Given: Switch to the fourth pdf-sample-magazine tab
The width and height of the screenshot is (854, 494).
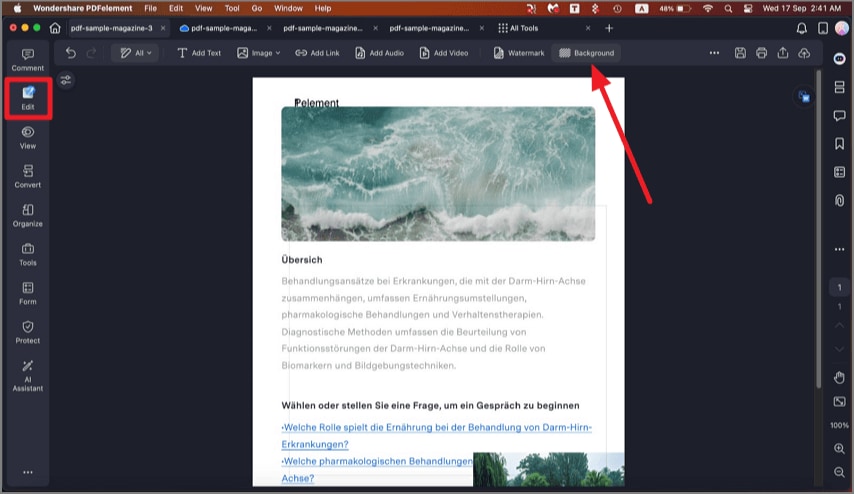Looking at the screenshot, I should coord(429,28).
